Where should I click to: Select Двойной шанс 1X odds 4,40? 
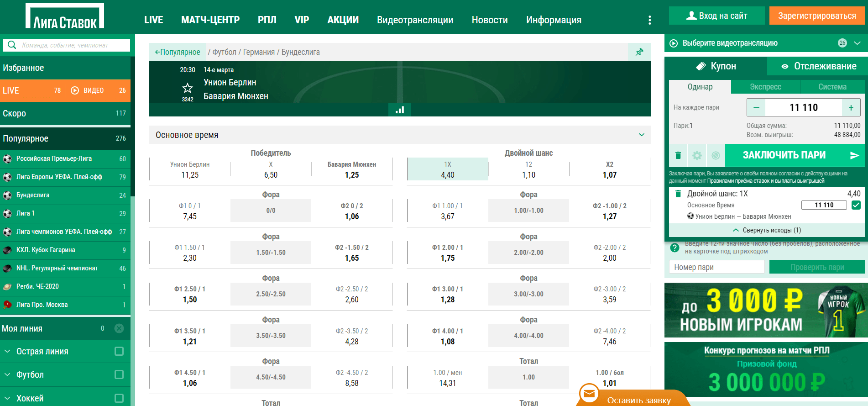click(448, 170)
